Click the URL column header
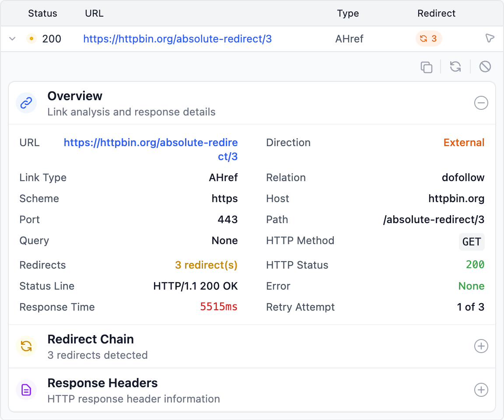 click(x=94, y=14)
